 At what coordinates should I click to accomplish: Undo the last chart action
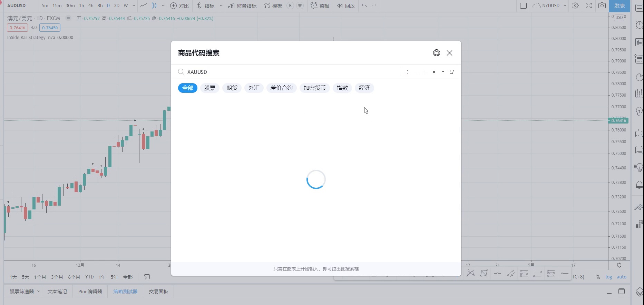(364, 6)
